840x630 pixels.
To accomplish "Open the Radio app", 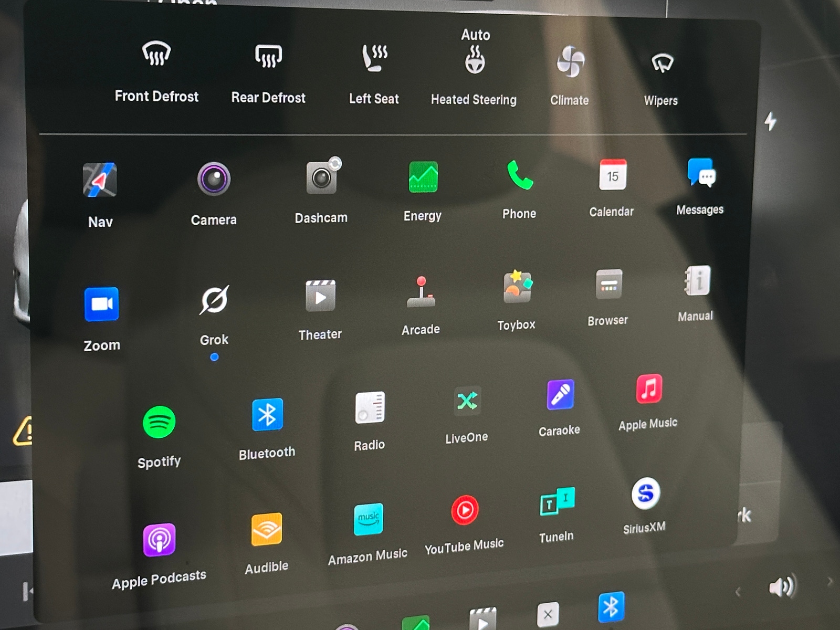I will pos(370,407).
